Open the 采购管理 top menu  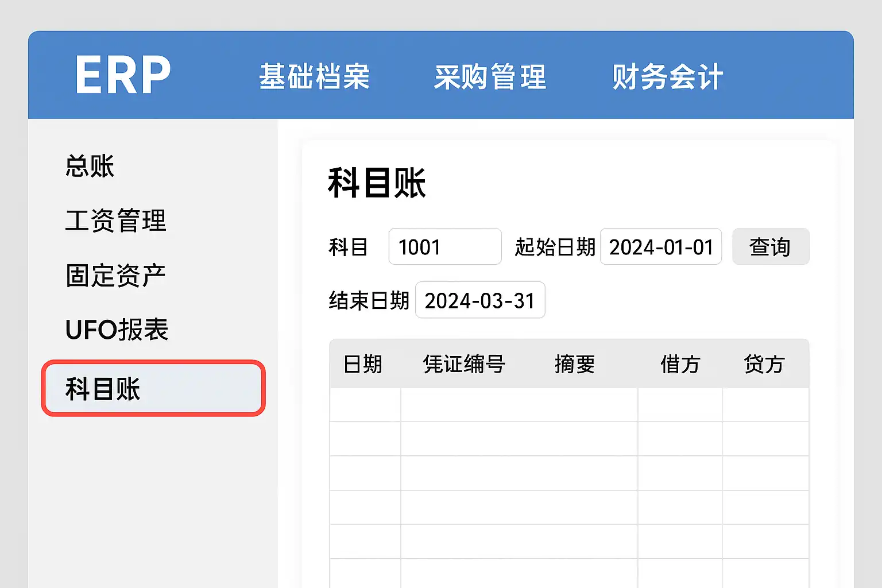(490, 77)
